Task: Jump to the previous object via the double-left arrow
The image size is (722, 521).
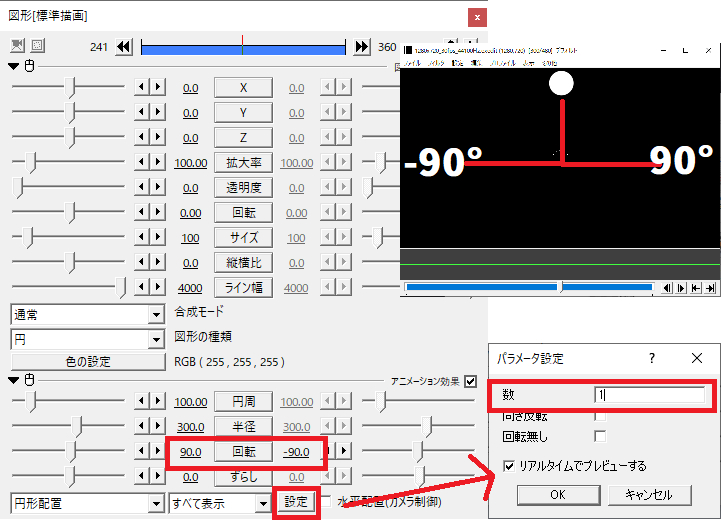Action: click(x=124, y=47)
